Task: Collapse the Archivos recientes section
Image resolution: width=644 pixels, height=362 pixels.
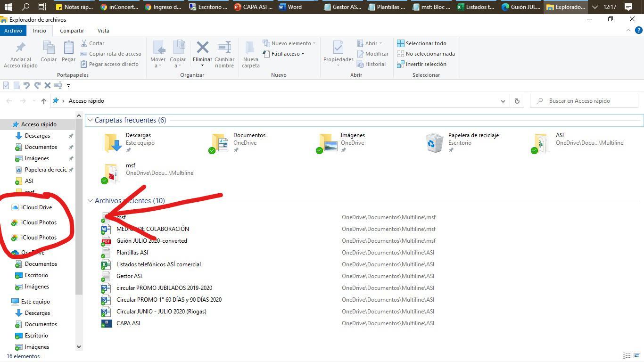Action: pyautogui.click(x=90, y=200)
